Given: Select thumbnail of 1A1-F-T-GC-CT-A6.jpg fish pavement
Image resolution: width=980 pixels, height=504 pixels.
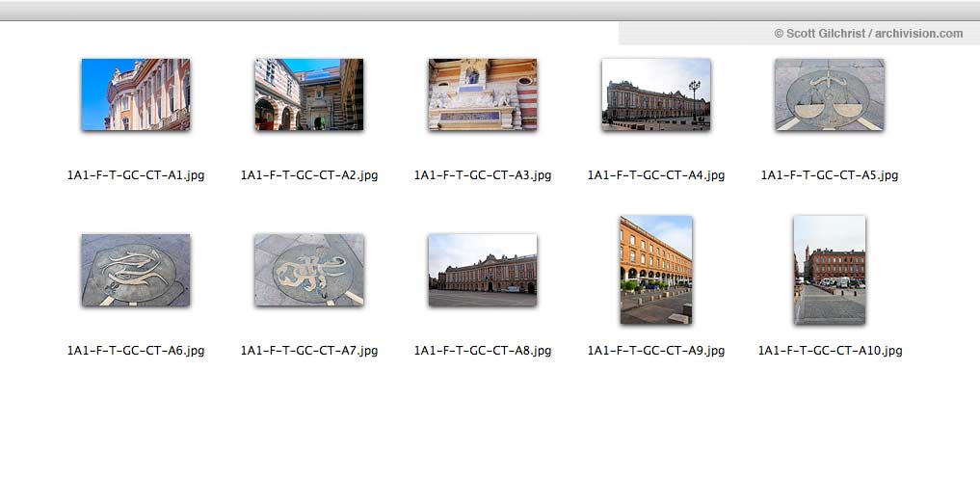Looking at the screenshot, I should pyautogui.click(x=136, y=270).
